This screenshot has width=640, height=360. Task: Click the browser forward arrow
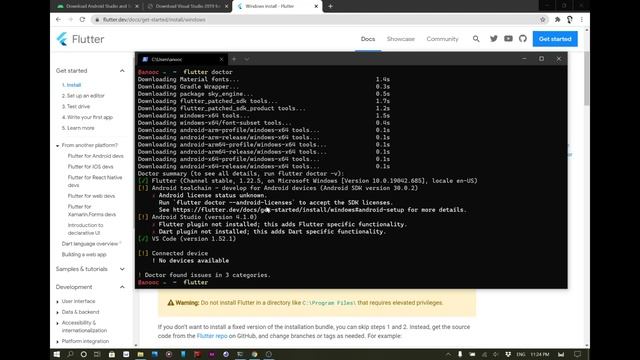click(70, 20)
